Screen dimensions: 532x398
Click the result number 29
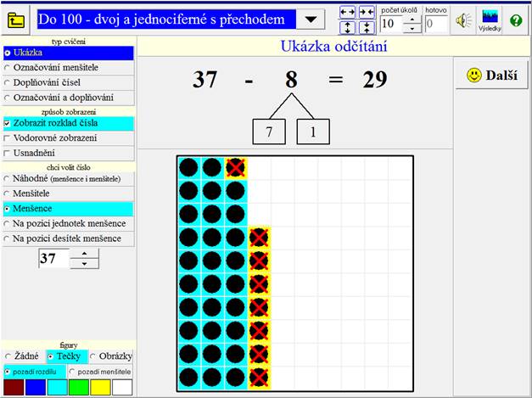(x=375, y=80)
